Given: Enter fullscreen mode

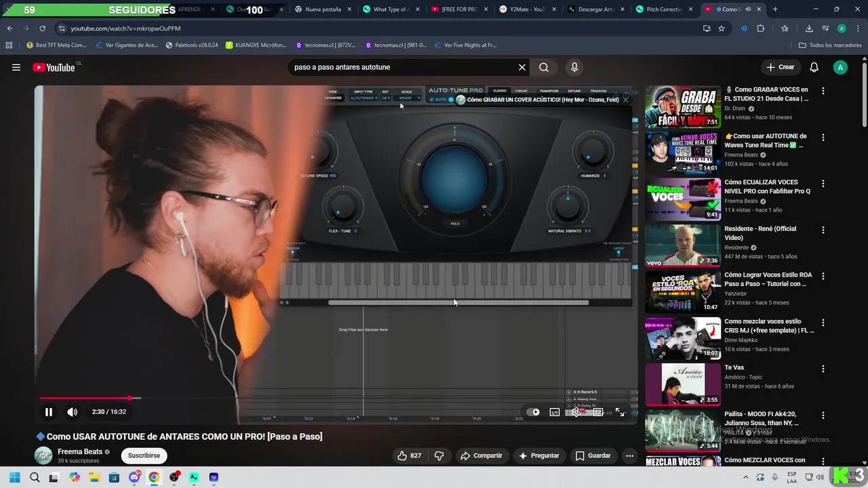Looking at the screenshot, I should coord(620,411).
